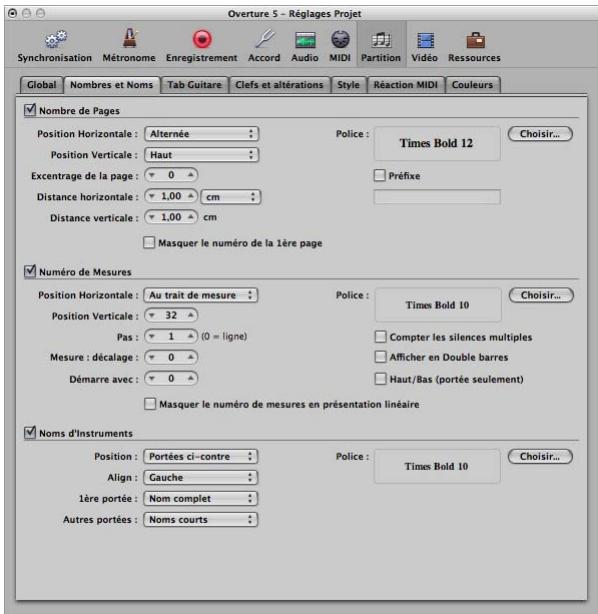The height and width of the screenshot is (614, 598).
Task: Increase the Pas step value
Action: [x=191, y=336]
